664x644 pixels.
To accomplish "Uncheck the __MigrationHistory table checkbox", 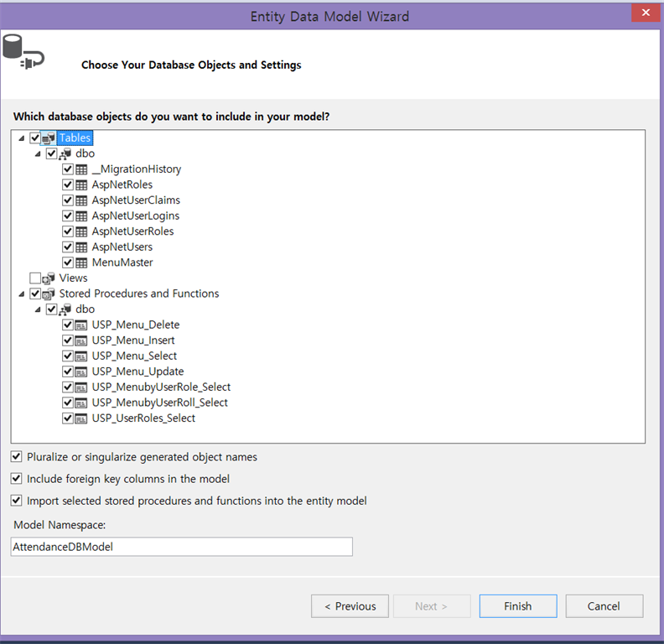I will click(x=68, y=169).
